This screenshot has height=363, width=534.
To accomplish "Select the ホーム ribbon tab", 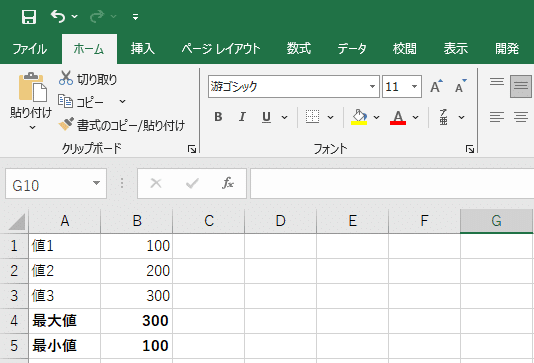I will click(89, 49).
